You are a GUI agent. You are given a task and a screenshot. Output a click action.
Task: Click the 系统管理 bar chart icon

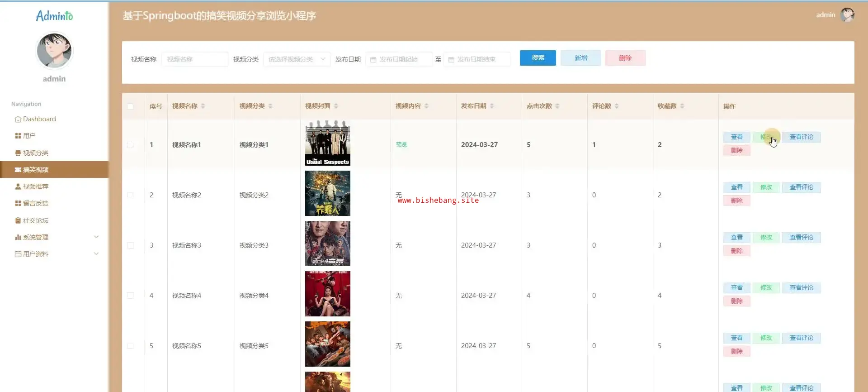(x=18, y=237)
